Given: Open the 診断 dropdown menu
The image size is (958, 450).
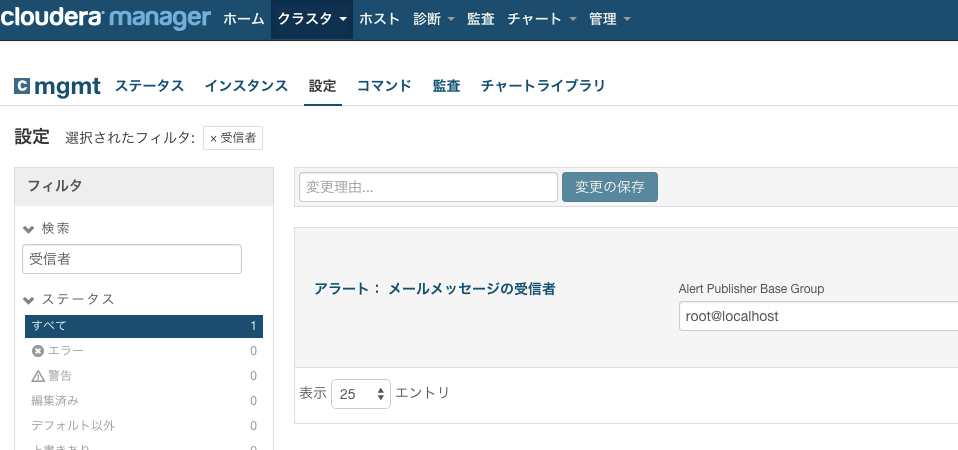Looking at the screenshot, I should [434, 19].
